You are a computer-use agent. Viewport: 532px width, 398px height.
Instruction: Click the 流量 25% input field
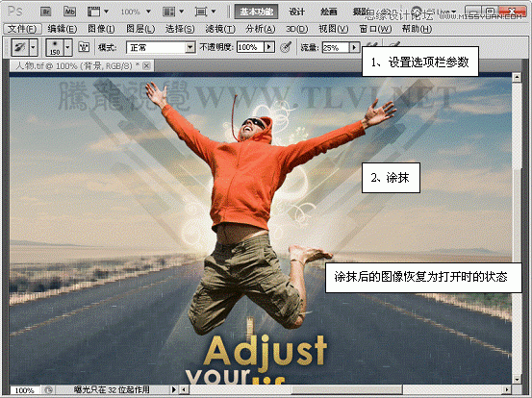click(x=335, y=47)
